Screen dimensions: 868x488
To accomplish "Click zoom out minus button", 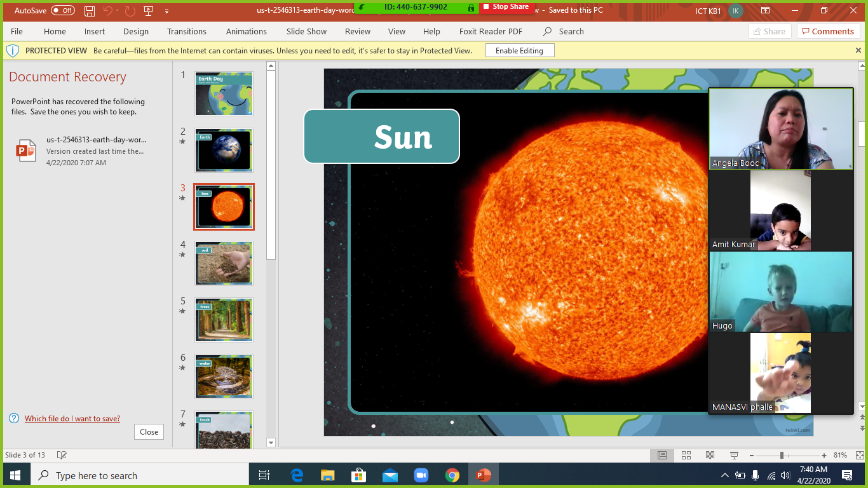I will coord(751,455).
